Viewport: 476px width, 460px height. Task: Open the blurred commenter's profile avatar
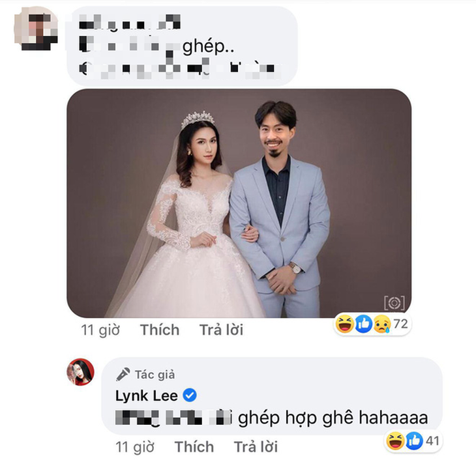click(x=36, y=28)
